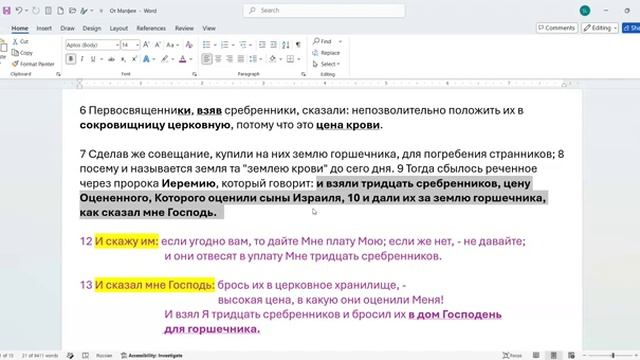Toggle Bold formatting
This screenshot has height=360, width=640.
(x=71, y=59)
